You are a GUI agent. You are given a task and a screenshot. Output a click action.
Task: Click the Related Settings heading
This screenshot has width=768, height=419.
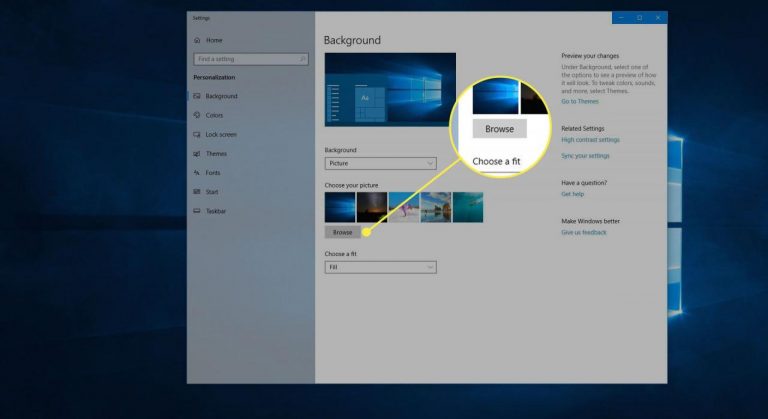tap(583, 128)
